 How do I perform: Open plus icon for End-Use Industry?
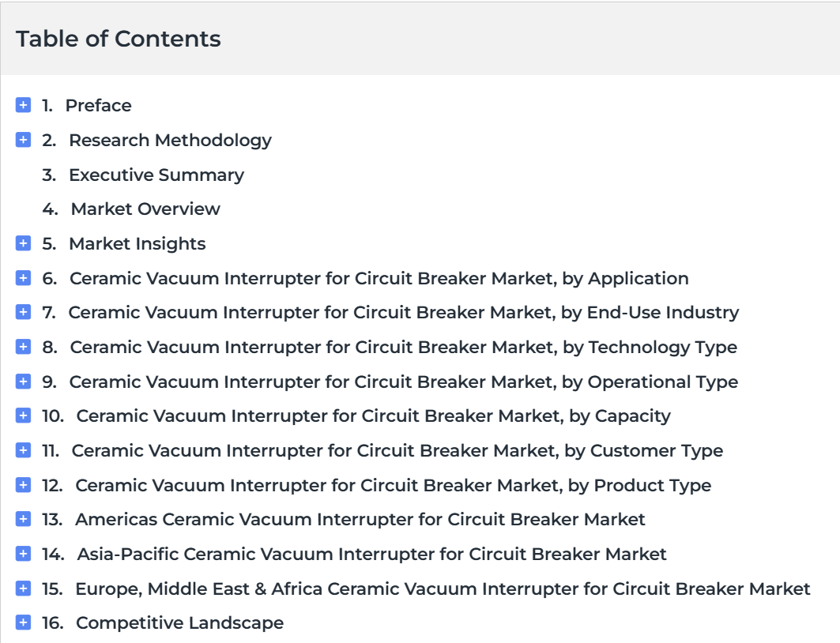click(x=23, y=312)
